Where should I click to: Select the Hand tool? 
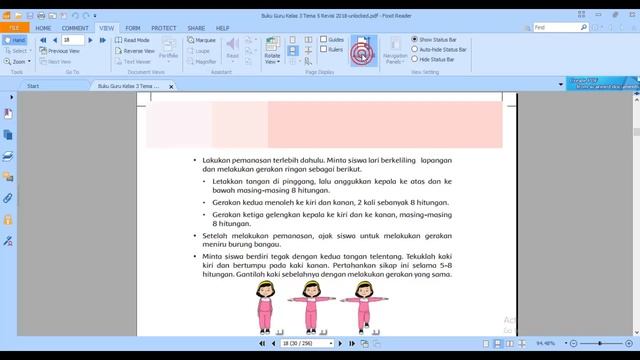coord(15,40)
